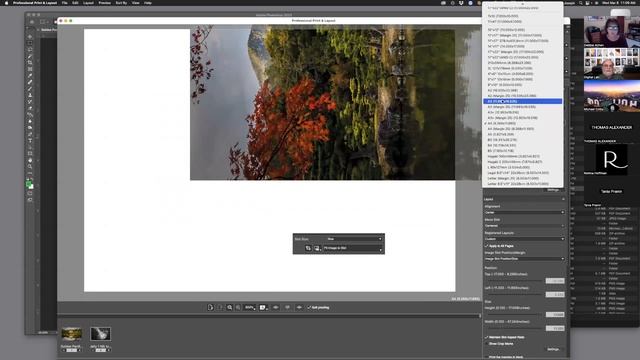Choose the L 89x127mm paper size entry
Screen dimensions: 640x360
(x=522, y=167)
